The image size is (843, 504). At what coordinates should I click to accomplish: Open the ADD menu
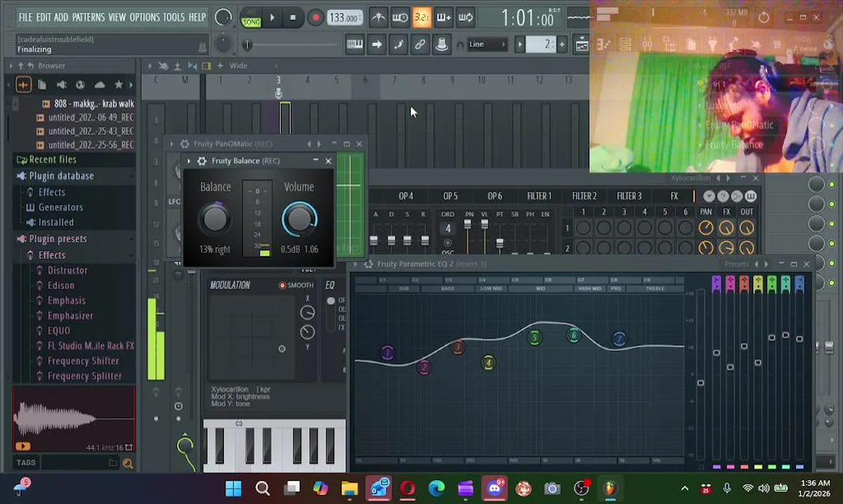(62, 17)
